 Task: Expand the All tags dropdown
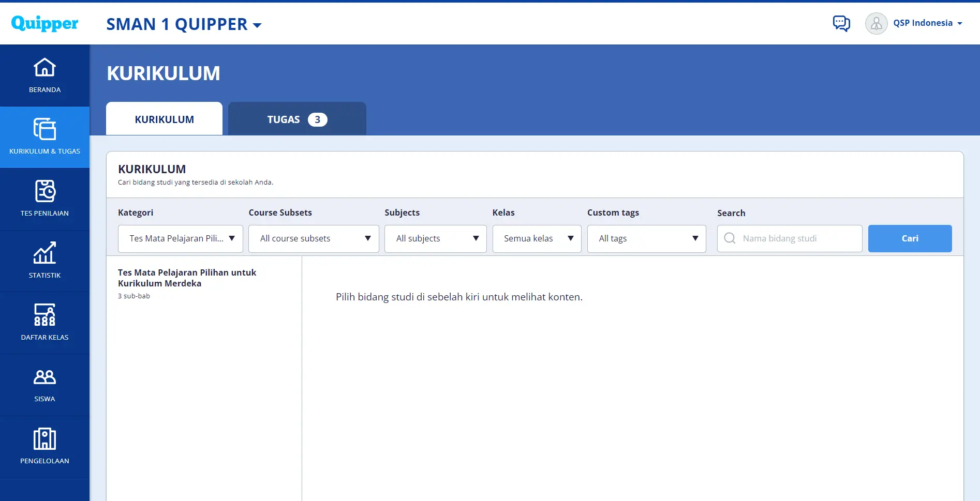point(647,239)
